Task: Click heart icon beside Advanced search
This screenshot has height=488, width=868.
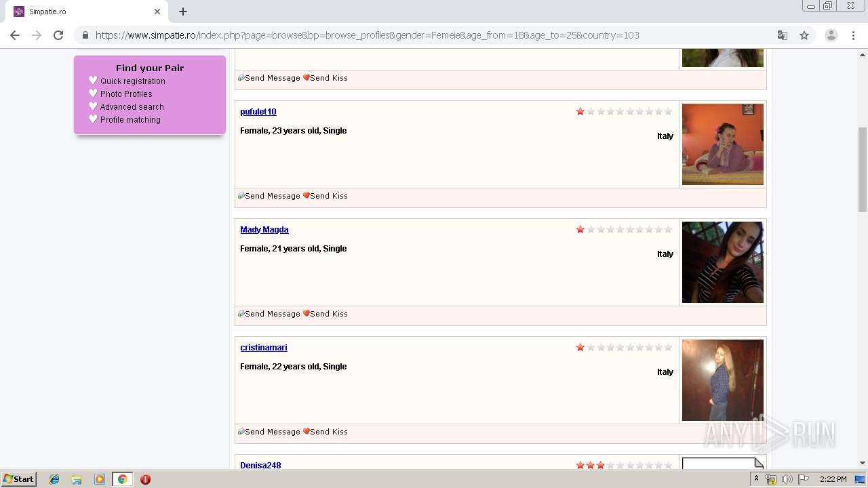Action: (x=94, y=106)
